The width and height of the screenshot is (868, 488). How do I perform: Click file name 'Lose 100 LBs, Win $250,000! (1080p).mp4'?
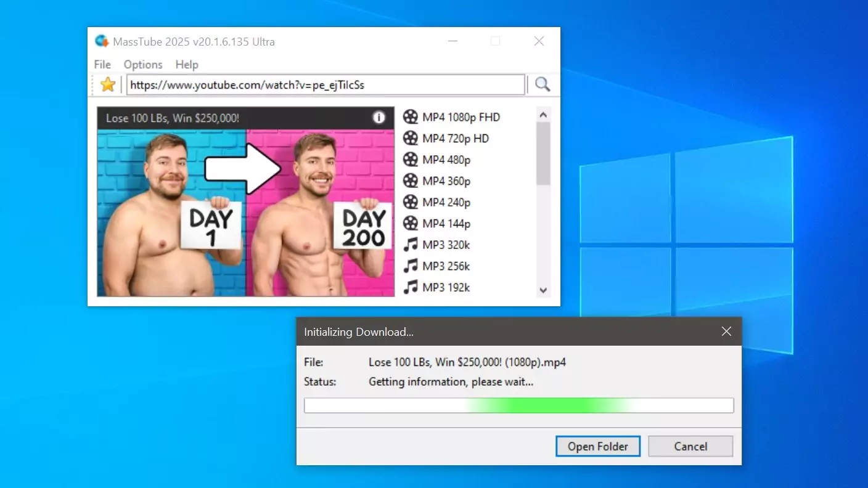[x=467, y=362]
